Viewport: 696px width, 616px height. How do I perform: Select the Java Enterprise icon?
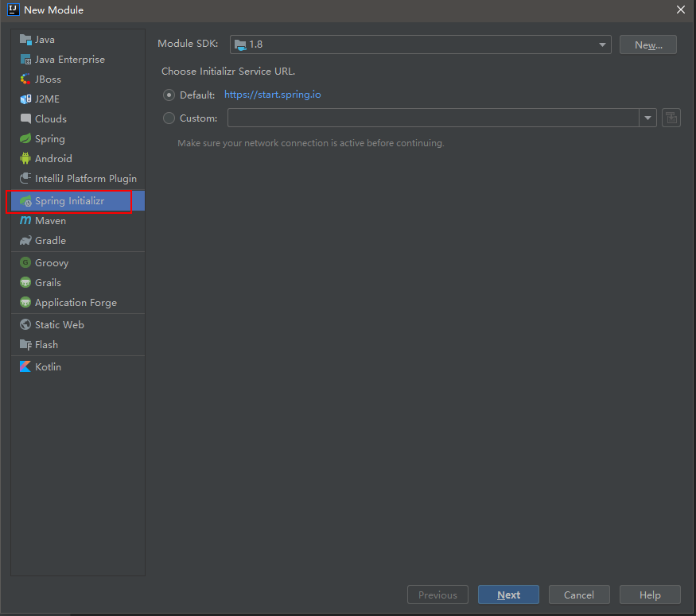[25, 60]
